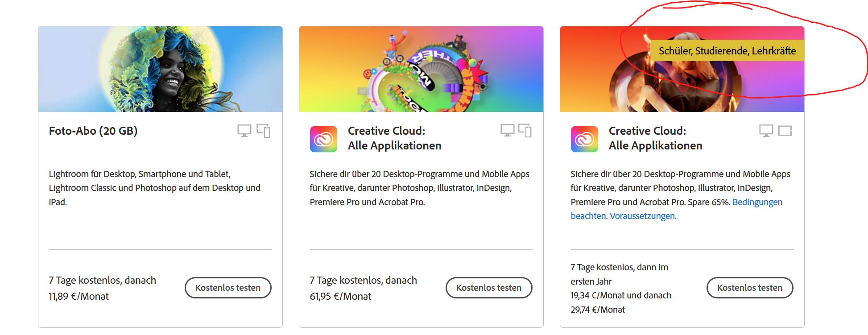Screen dimensions: 868x335
Task: Click the student card Alle Applikationen heading
Action: pyautogui.click(x=656, y=145)
